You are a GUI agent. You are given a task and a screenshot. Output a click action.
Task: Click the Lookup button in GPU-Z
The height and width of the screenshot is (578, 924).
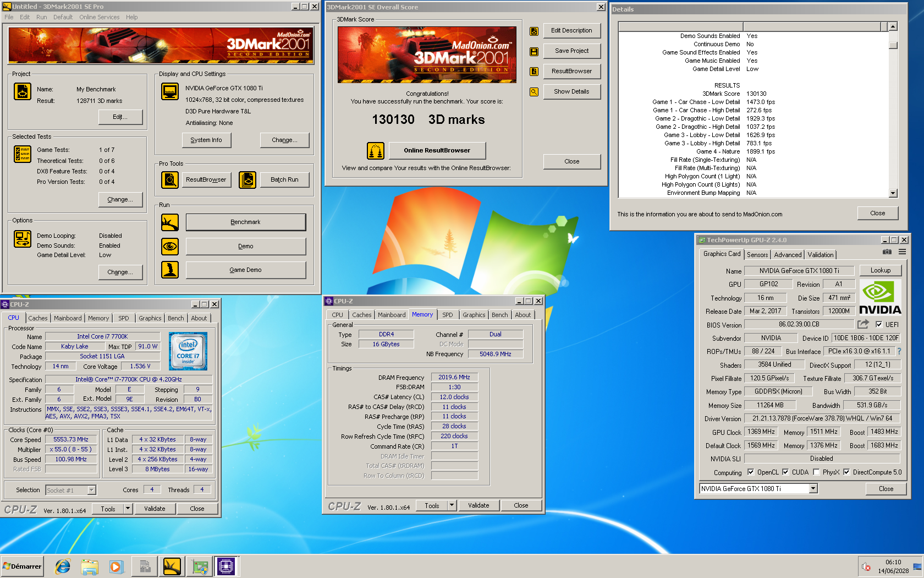tap(881, 270)
